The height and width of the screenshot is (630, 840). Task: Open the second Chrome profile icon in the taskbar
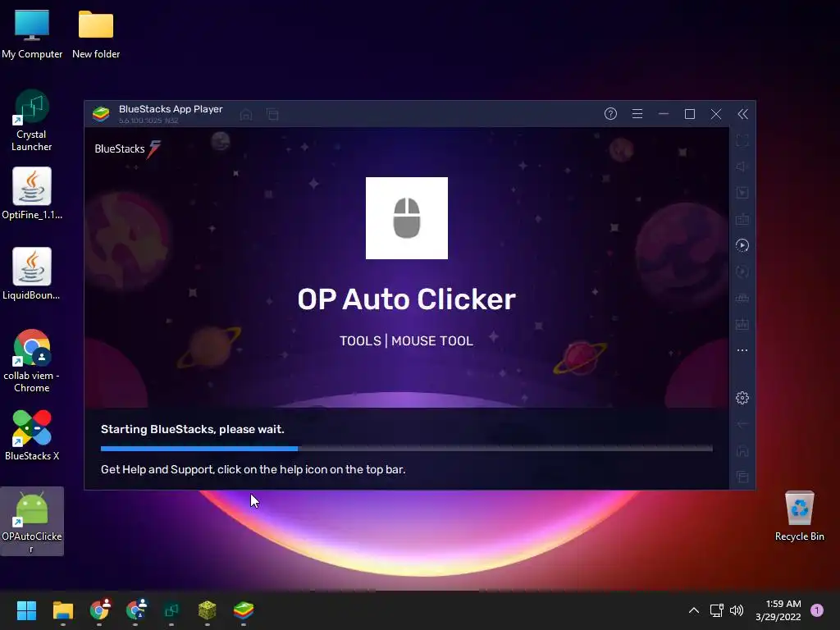click(135, 609)
